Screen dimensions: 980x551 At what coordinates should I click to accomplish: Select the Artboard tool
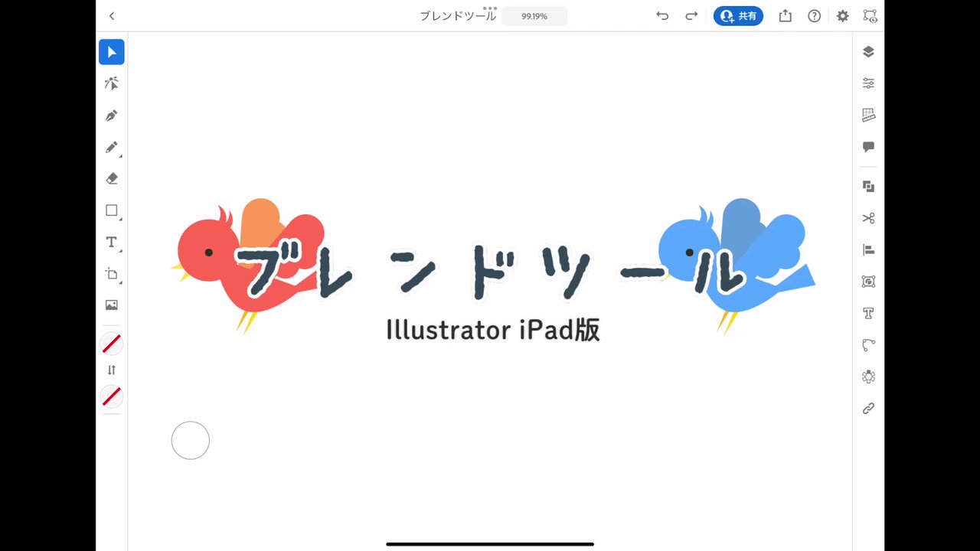pos(112,273)
